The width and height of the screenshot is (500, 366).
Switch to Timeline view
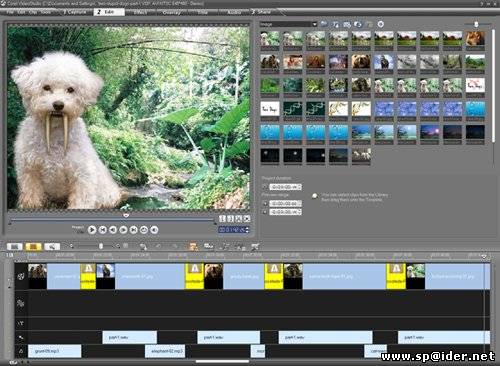[33, 247]
